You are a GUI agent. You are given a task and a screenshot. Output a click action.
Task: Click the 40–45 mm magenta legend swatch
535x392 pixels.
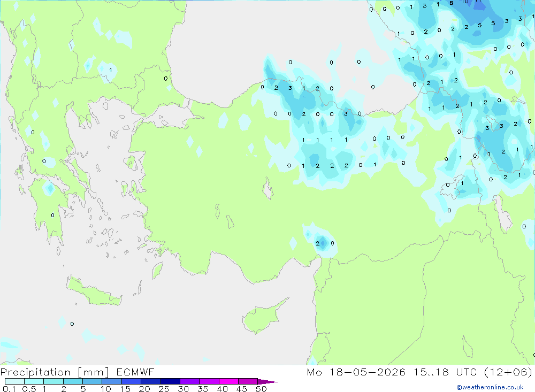[228, 381]
